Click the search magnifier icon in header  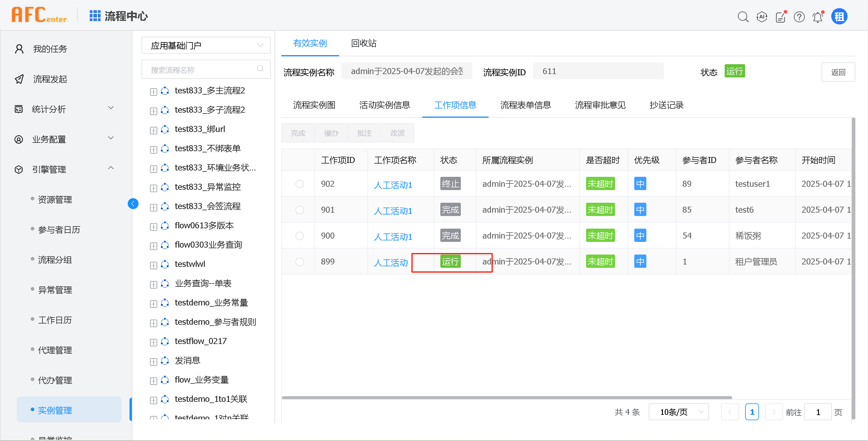(x=743, y=17)
